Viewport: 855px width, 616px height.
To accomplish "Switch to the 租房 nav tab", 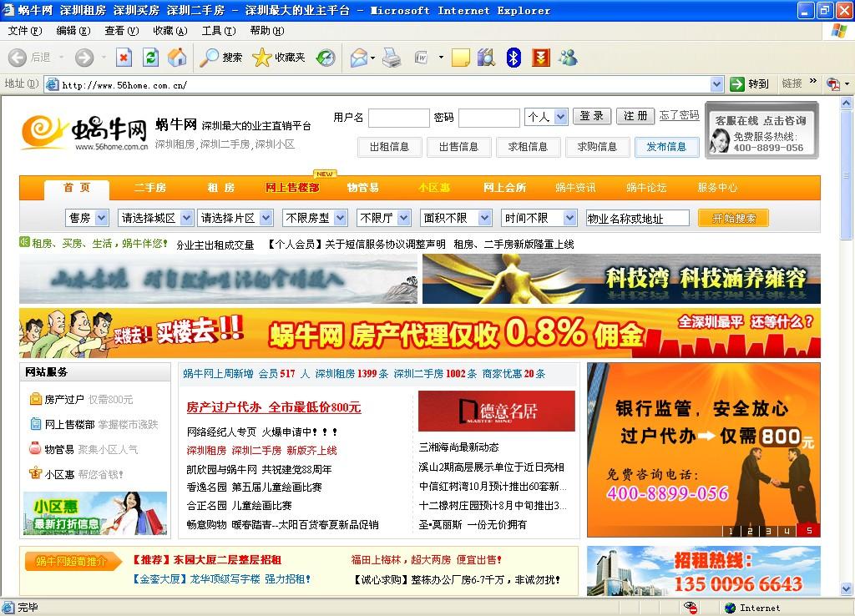I will click(220, 188).
